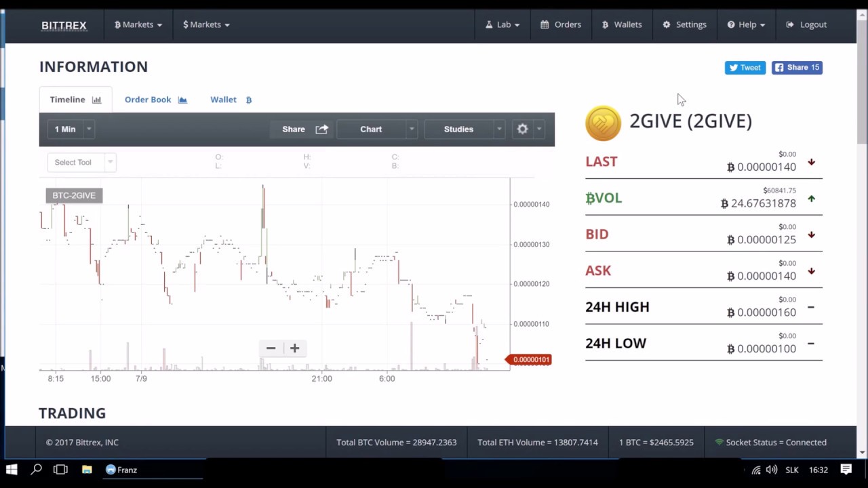
Task: Click the taskbar clock 16:32
Action: click(818, 470)
